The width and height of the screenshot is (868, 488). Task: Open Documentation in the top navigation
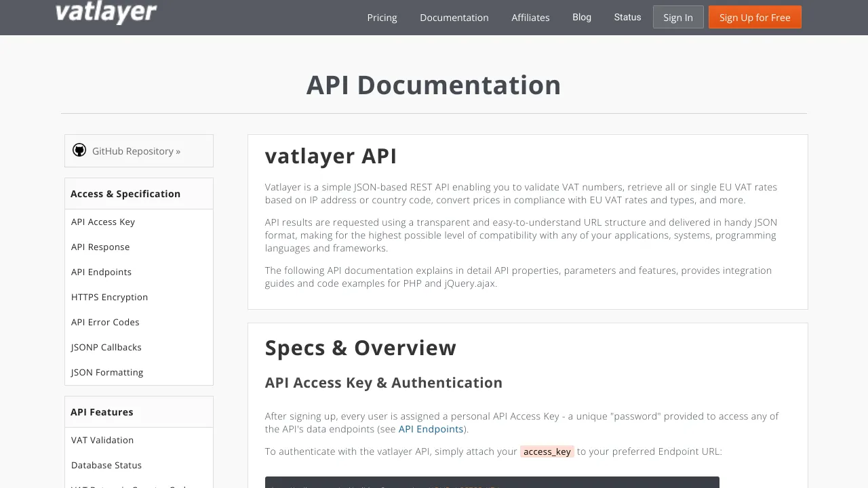(454, 18)
